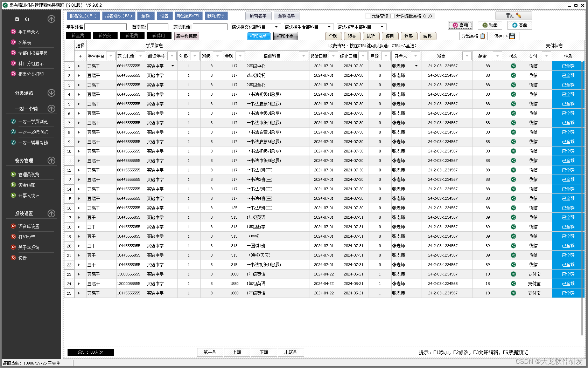
Task: Click 打印名单 button
Action: pyautogui.click(x=259, y=36)
